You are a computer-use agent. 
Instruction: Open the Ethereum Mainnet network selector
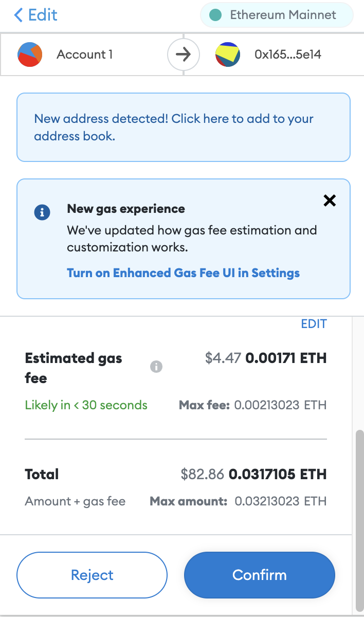pyautogui.click(x=277, y=15)
